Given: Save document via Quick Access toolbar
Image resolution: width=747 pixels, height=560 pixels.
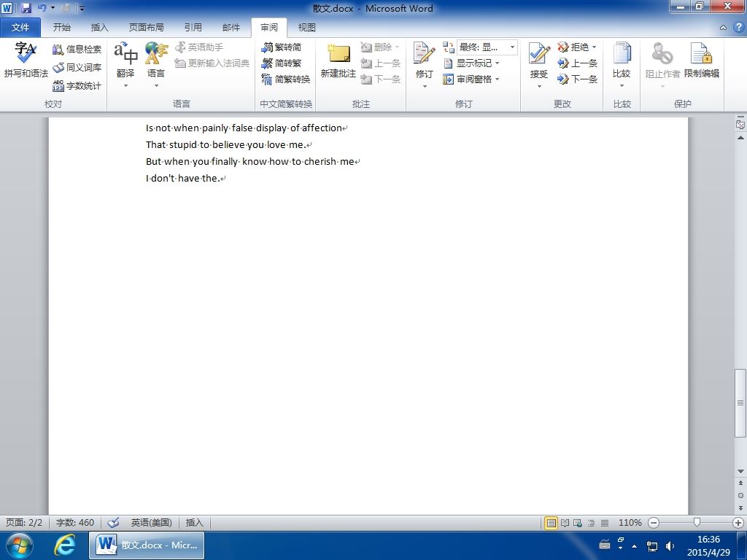Looking at the screenshot, I should pos(26,8).
